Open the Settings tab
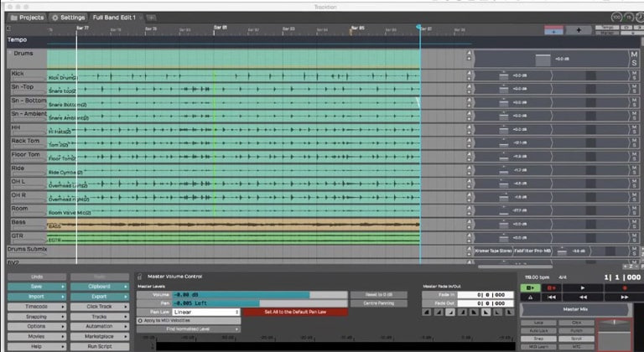The image size is (644, 352). (69, 17)
